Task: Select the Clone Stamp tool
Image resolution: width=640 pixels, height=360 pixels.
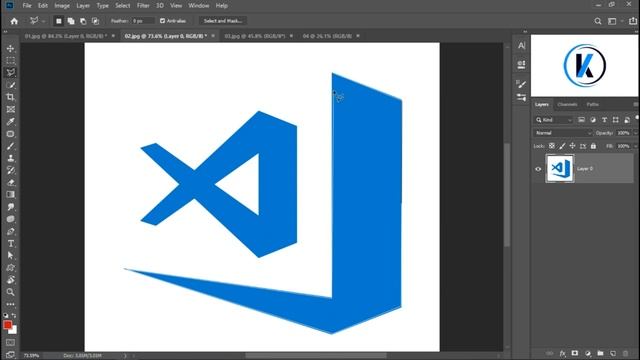Action: (x=11, y=158)
